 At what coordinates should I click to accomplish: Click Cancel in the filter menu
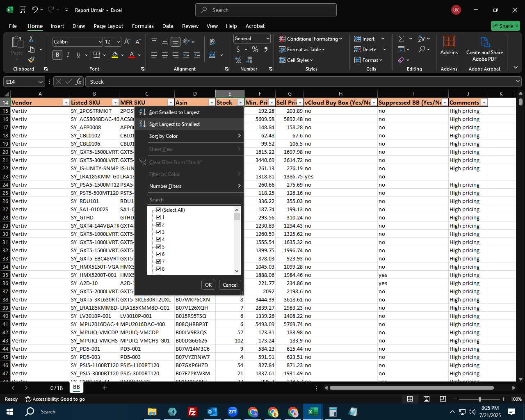point(230,285)
